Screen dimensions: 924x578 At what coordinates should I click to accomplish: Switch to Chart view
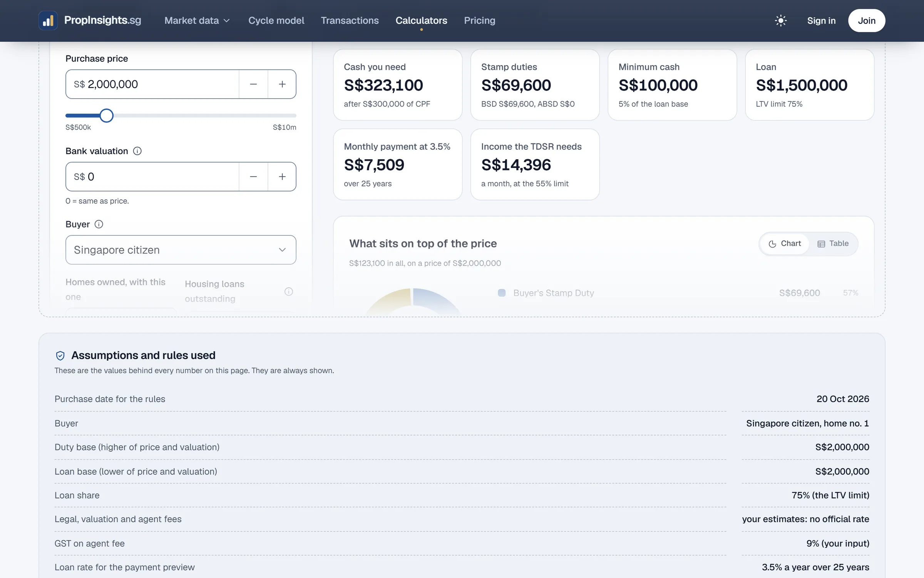[785, 244]
